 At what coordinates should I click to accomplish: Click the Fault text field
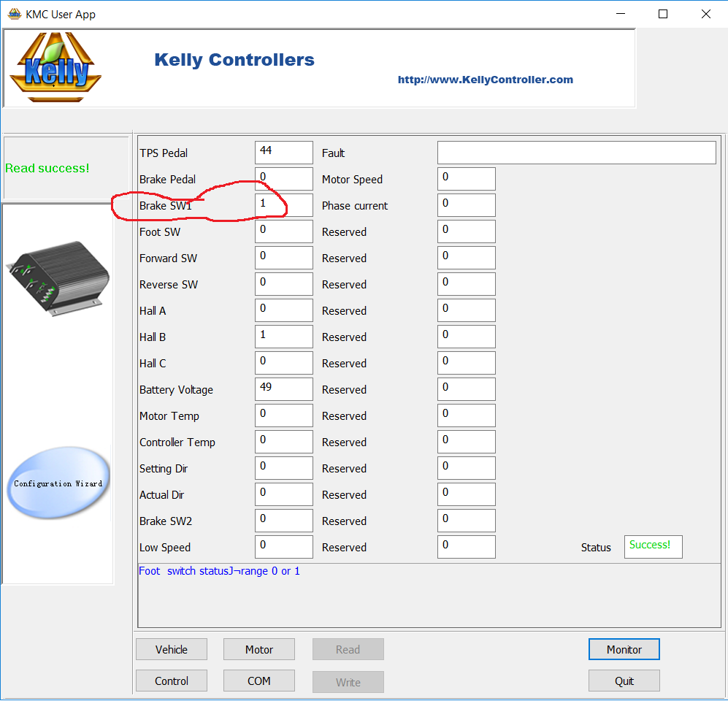coord(577,153)
